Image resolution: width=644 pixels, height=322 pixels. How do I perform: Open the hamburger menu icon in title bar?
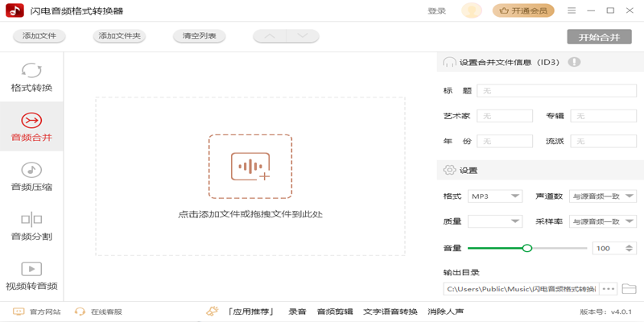pos(572,10)
